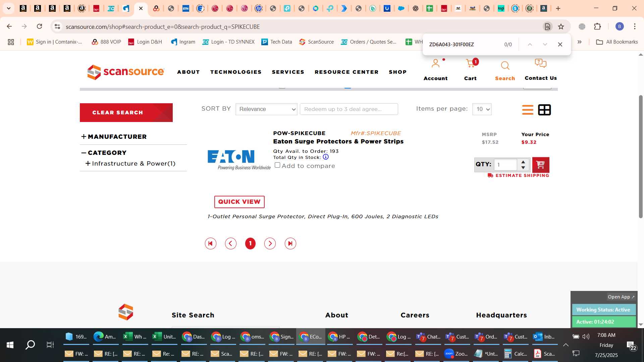Show hidden system tray icons
Image resolution: width=644 pixels, height=362 pixels.
coord(566,345)
